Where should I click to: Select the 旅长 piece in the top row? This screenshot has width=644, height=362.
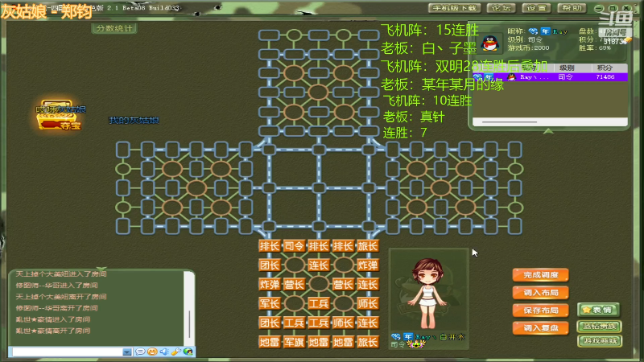point(368,246)
